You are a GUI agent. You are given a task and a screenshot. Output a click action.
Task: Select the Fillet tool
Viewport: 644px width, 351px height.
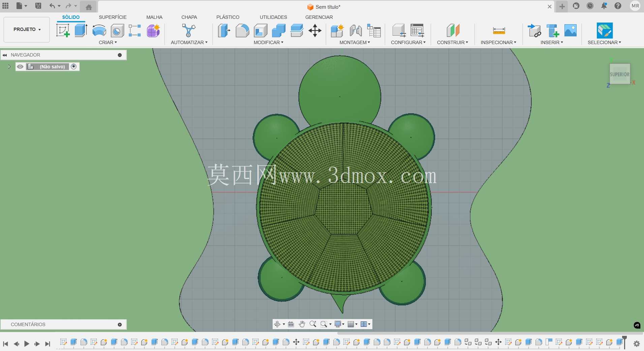pos(242,31)
